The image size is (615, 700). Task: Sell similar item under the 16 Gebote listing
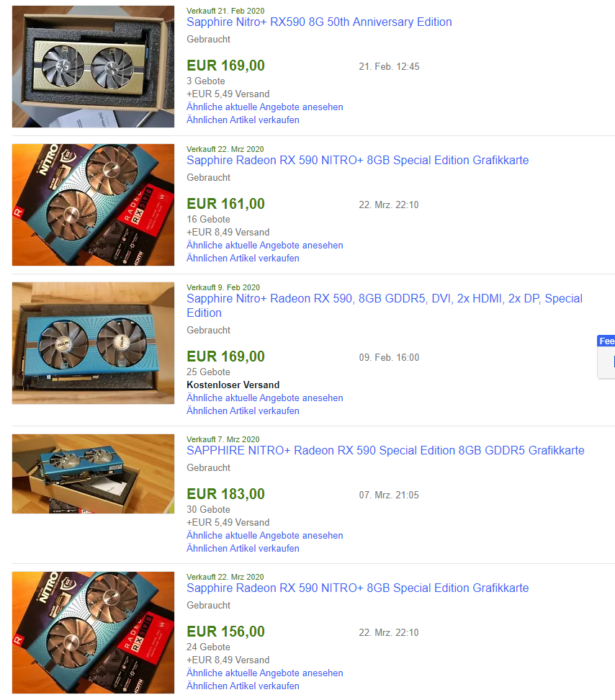tap(243, 259)
